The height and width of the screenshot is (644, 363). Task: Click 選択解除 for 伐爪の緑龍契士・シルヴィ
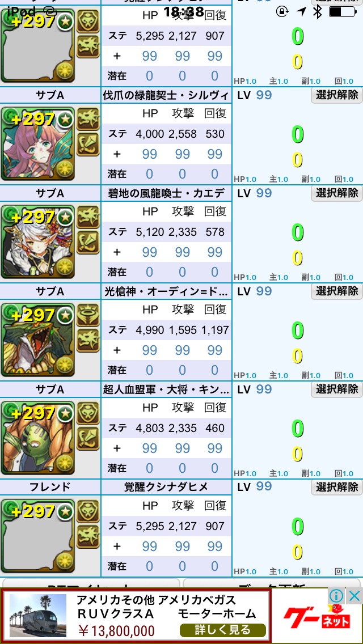pos(337,95)
